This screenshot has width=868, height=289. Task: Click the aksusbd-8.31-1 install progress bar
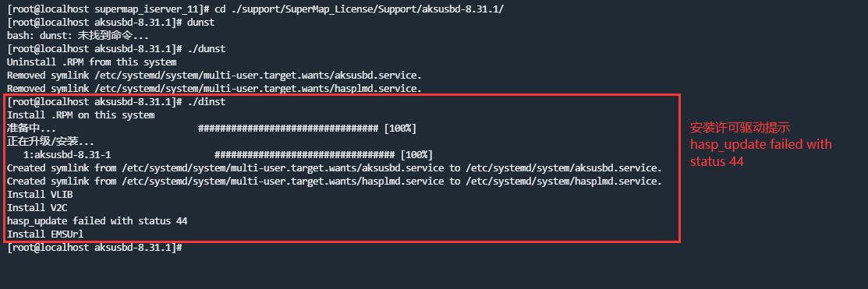(324, 155)
